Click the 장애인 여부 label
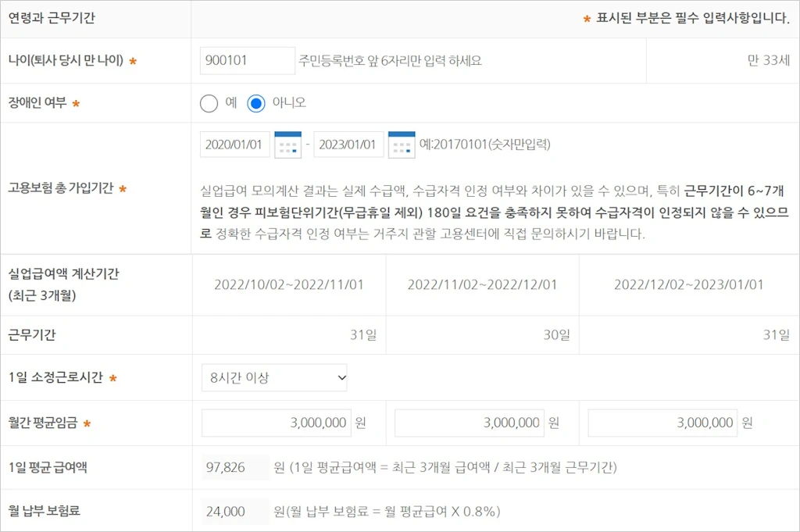Viewport: 800px width, 532px height. coord(37,103)
